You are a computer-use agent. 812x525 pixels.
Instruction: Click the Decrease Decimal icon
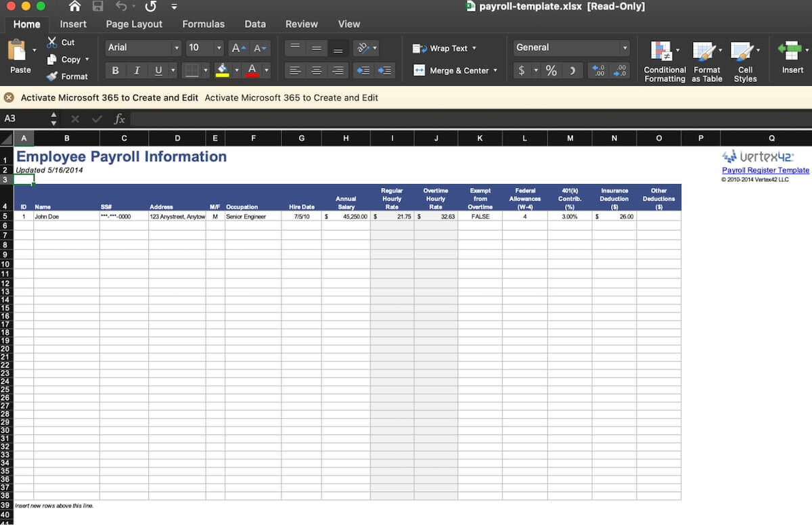pyautogui.click(x=620, y=70)
